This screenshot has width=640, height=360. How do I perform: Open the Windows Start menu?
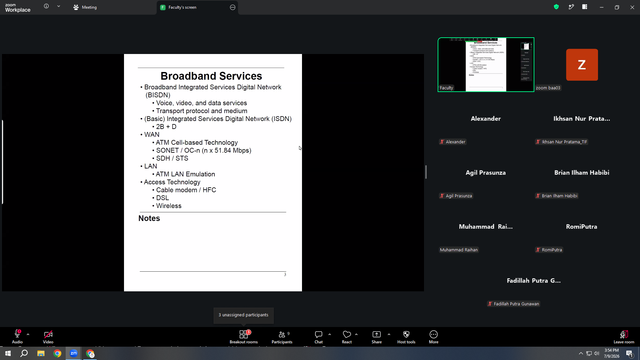(x=8, y=353)
